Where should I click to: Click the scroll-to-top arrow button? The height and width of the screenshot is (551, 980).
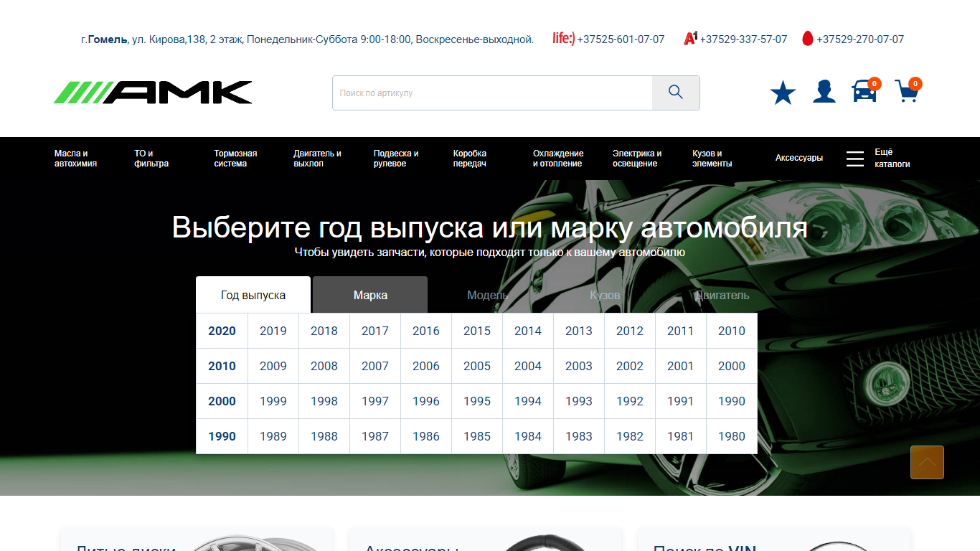pos(927,462)
